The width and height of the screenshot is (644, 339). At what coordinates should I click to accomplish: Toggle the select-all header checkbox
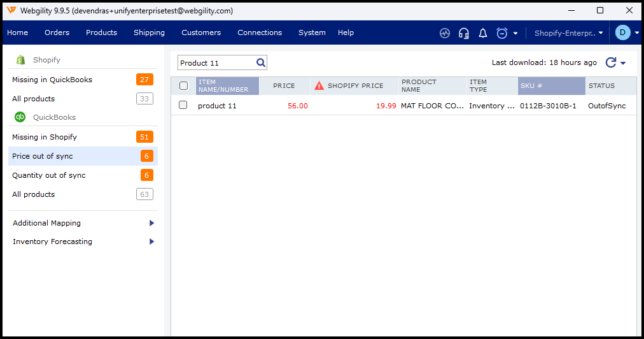(x=183, y=86)
